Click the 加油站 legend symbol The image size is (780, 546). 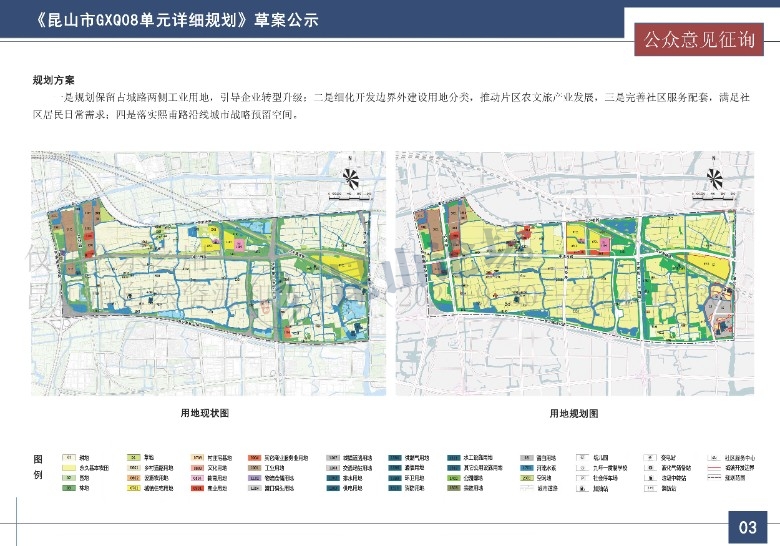click(x=584, y=489)
